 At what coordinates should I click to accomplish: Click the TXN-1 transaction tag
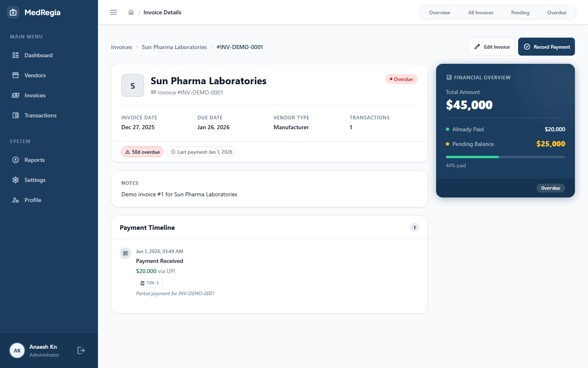coord(149,283)
